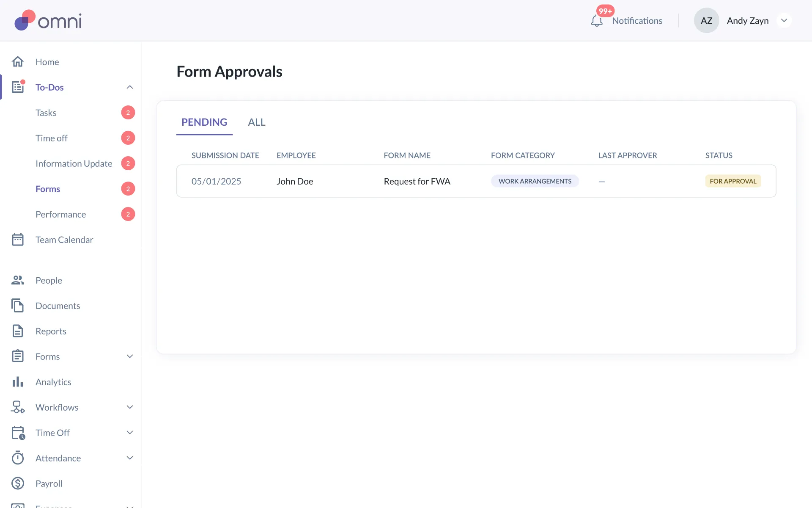812x508 pixels.
Task: Click the AZ profile avatar
Action: point(706,21)
